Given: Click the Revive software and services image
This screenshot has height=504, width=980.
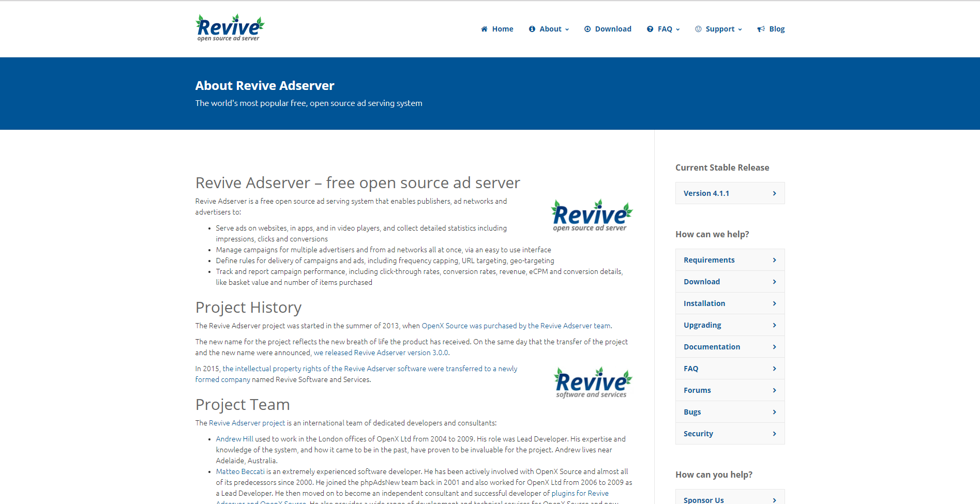Looking at the screenshot, I should (593, 383).
